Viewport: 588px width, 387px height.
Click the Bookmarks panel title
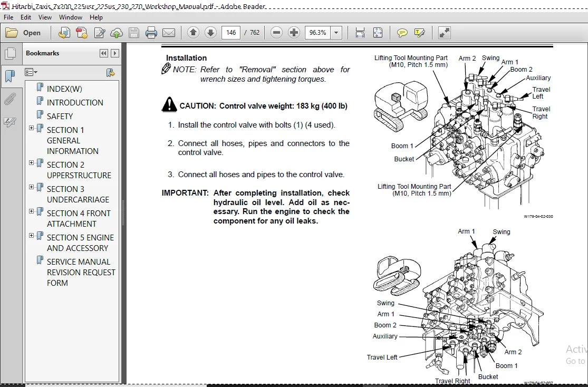42,53
